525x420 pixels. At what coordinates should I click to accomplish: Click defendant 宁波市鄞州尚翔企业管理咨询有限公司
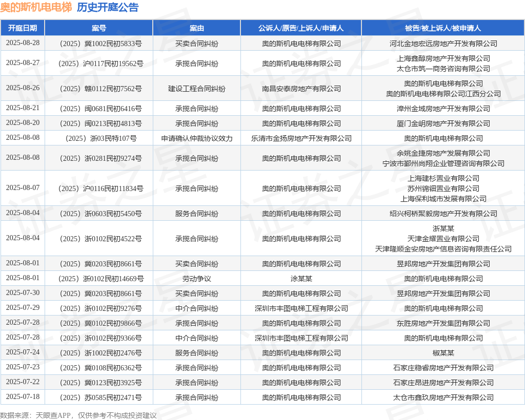point(443,163)
